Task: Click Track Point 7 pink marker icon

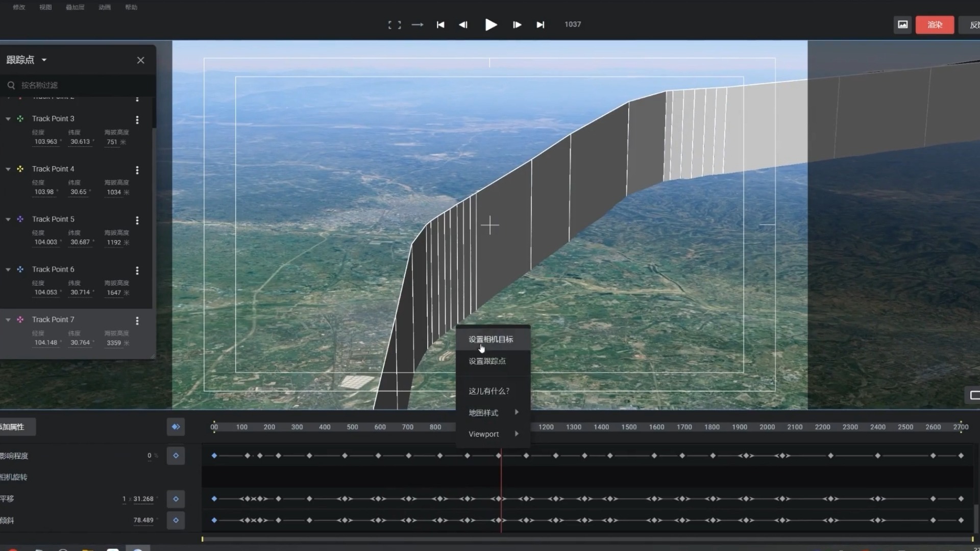Action: [x=20, y=320]
